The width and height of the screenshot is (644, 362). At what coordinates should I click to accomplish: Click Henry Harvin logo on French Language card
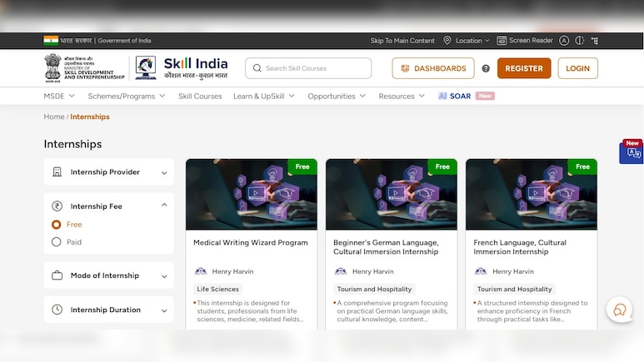(x=481, y=271)
